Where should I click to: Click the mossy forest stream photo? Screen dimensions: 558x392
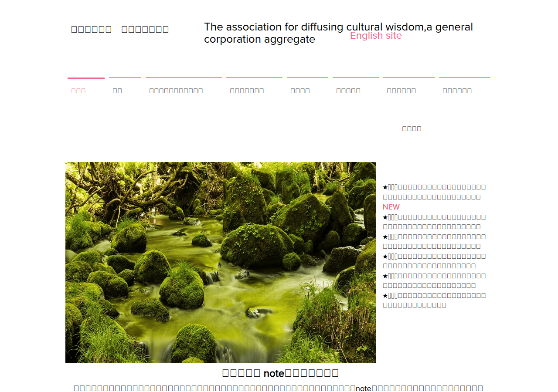221,262
